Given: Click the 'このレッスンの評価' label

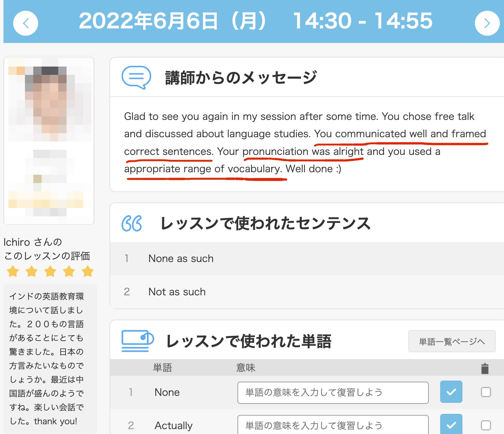Looking at the screenshot, I should point(47,256).
